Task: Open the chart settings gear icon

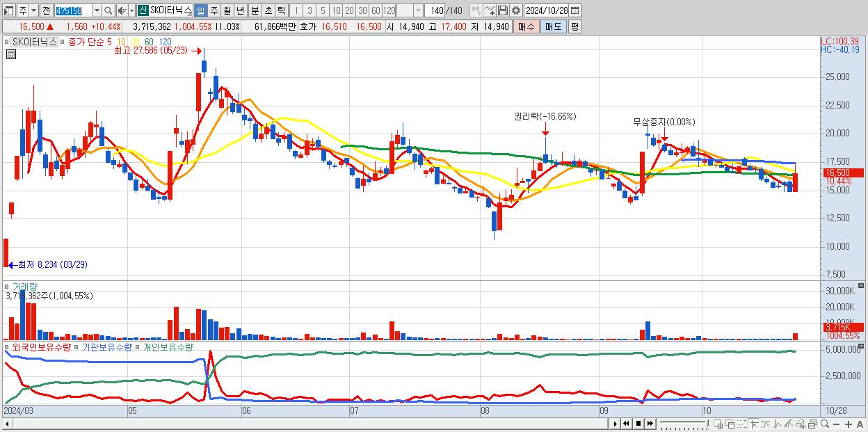Action: point(515,10)
